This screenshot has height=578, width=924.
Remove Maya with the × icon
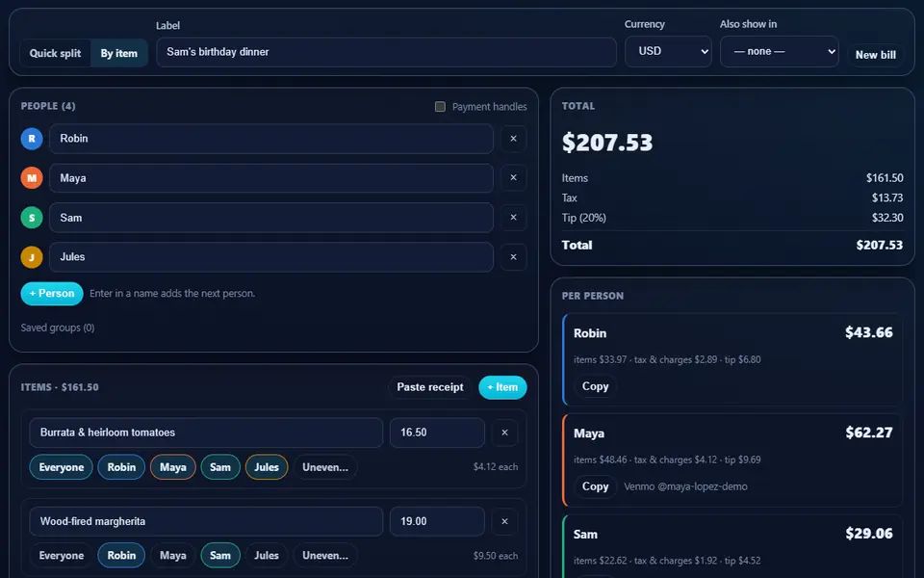tap(513, 177)
